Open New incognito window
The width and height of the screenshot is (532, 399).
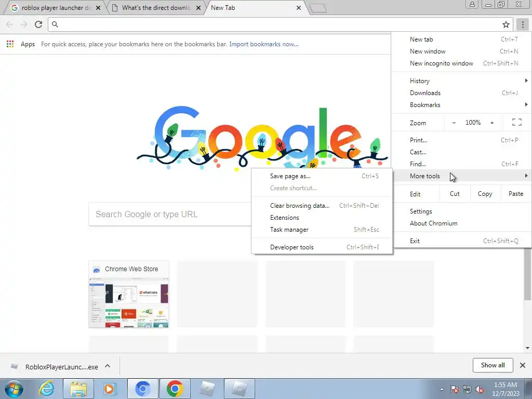click(x=461, y=63)
